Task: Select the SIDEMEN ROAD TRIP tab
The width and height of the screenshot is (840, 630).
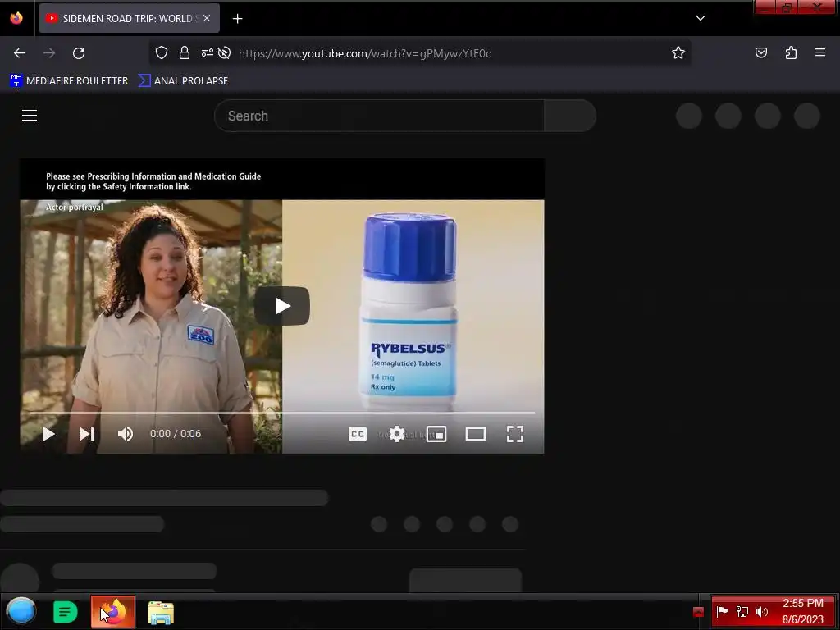Action: [x=129, y=18]
